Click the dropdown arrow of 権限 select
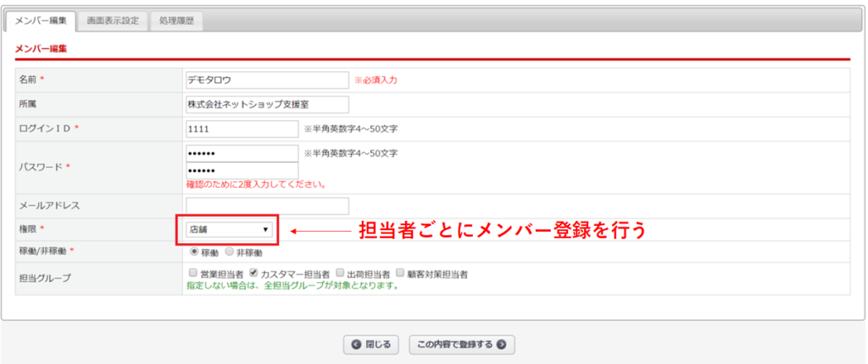The width and height of the screenshot is (868, 364). pos(265,229)
